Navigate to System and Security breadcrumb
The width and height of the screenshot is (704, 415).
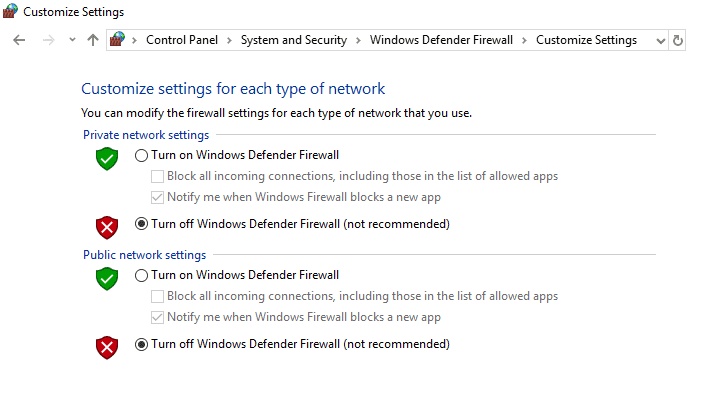pyautogui.click(x=293, y=40)
